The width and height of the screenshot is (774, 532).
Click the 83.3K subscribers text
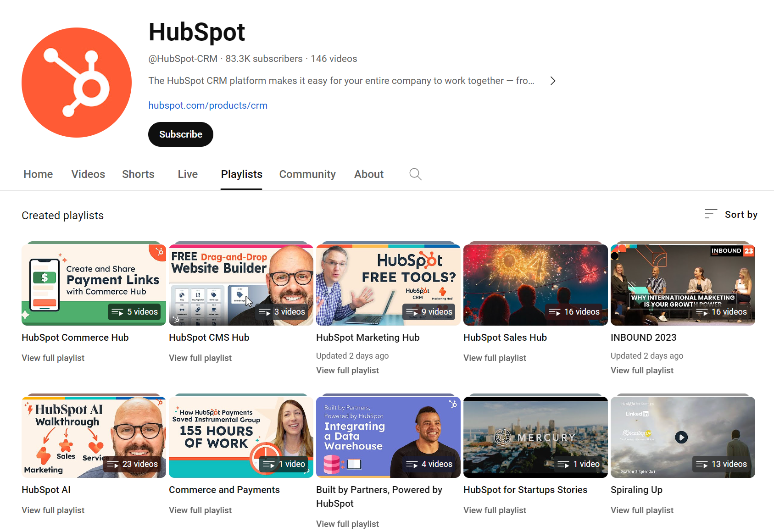tap(264, 59)
